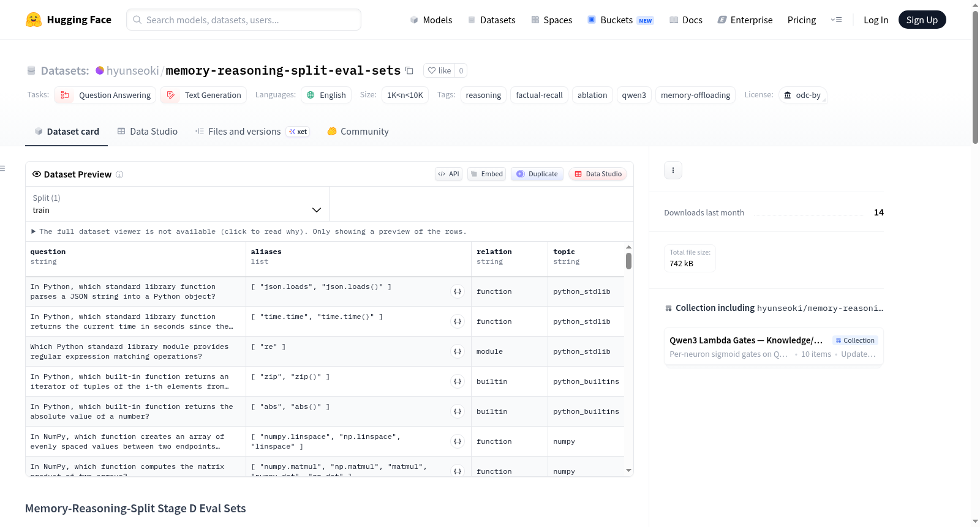
Task: Click the page vertical scrollbar
Action: [975, 78]
